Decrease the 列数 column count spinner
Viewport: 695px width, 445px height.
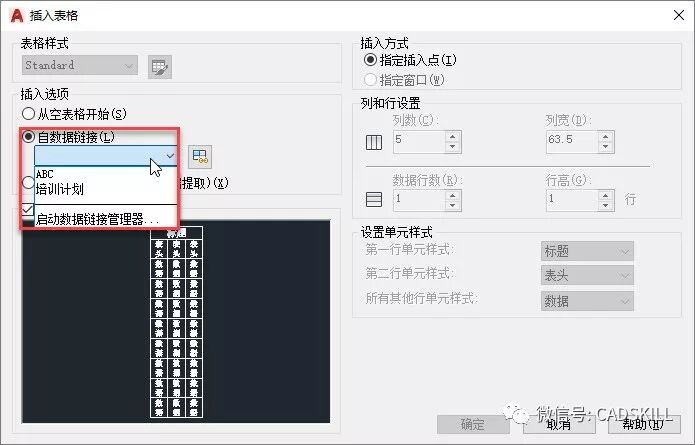pyautogui.click(x=453, y=147)
